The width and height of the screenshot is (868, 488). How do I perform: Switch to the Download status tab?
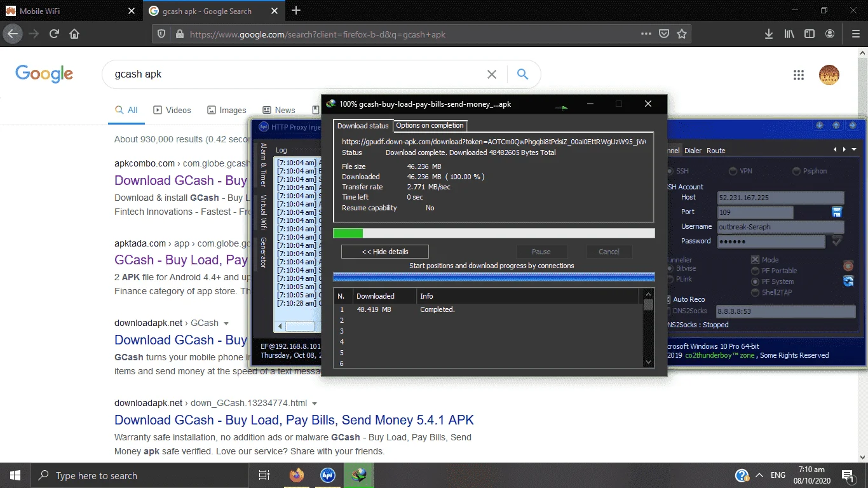tap(363, 126)
